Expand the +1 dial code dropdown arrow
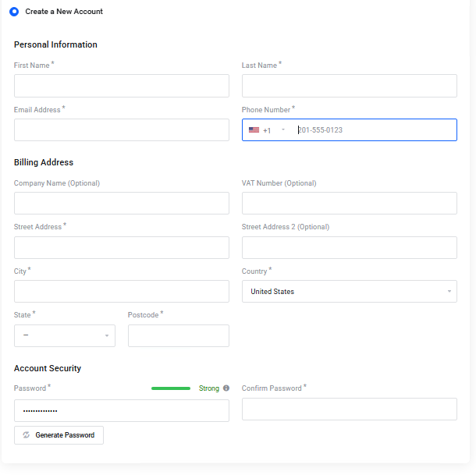 tap(283, 129)
